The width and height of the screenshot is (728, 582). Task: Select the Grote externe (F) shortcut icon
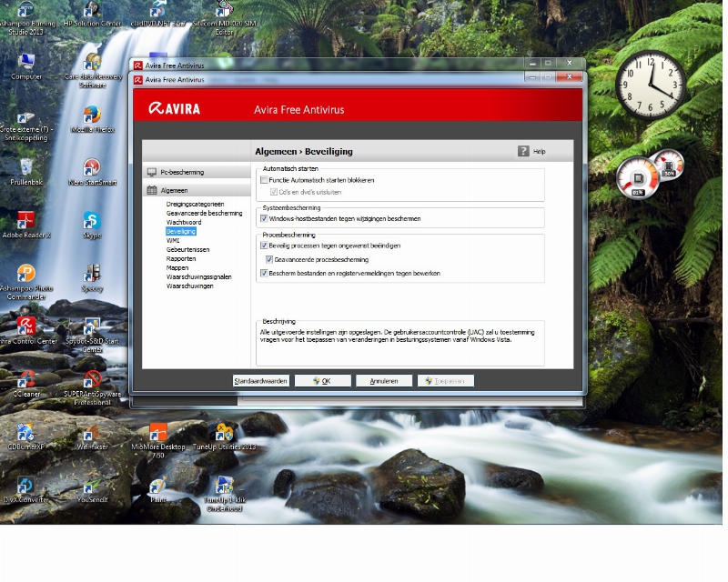pyautogui.click(x=26, y=126)
